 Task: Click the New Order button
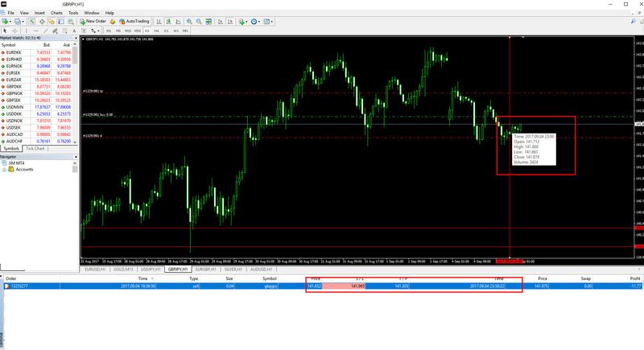[x=93, y=22]
